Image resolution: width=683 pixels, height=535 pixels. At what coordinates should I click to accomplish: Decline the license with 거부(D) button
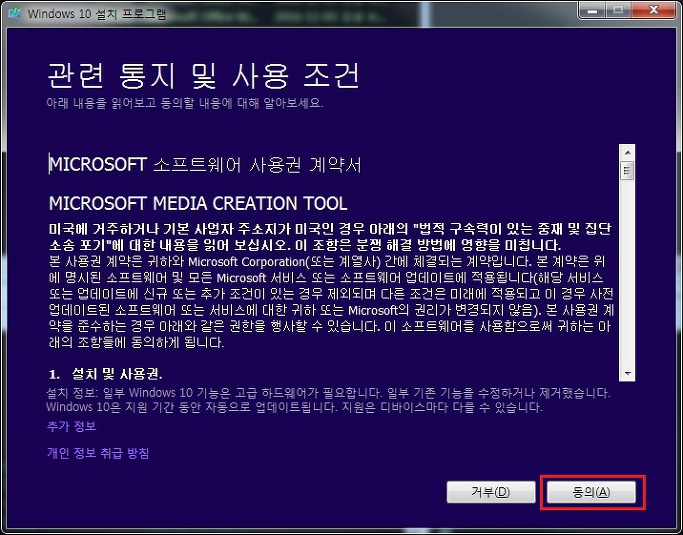[x=491, y=492]
